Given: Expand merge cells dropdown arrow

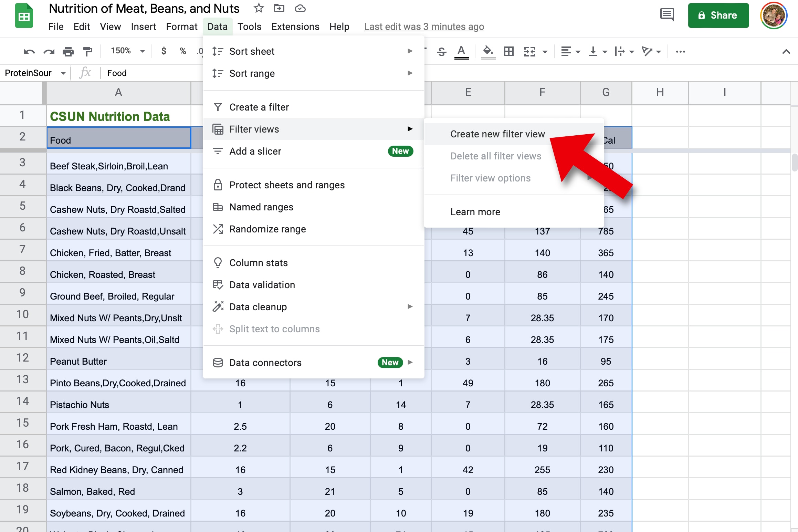Looking at the screenshot, I should 545,52.
